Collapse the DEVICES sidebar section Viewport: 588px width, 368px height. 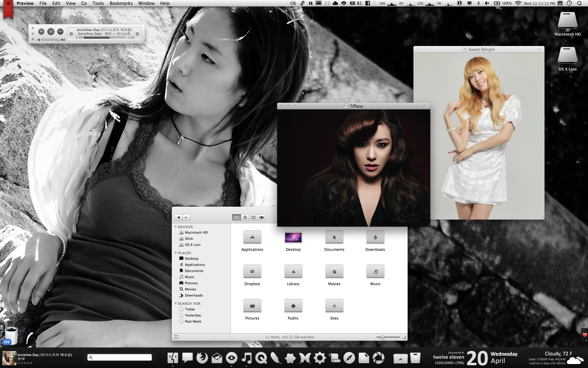pos(176,227)
